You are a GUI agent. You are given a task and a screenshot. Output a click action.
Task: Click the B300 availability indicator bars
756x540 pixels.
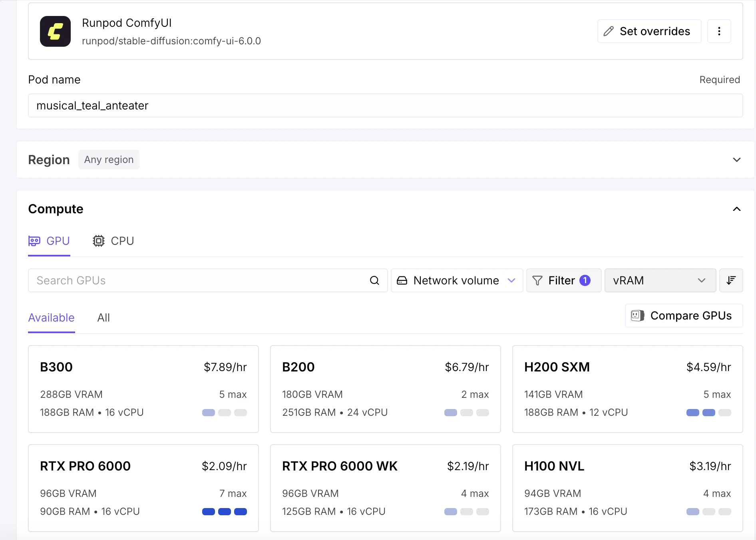[x=225, y=413]
